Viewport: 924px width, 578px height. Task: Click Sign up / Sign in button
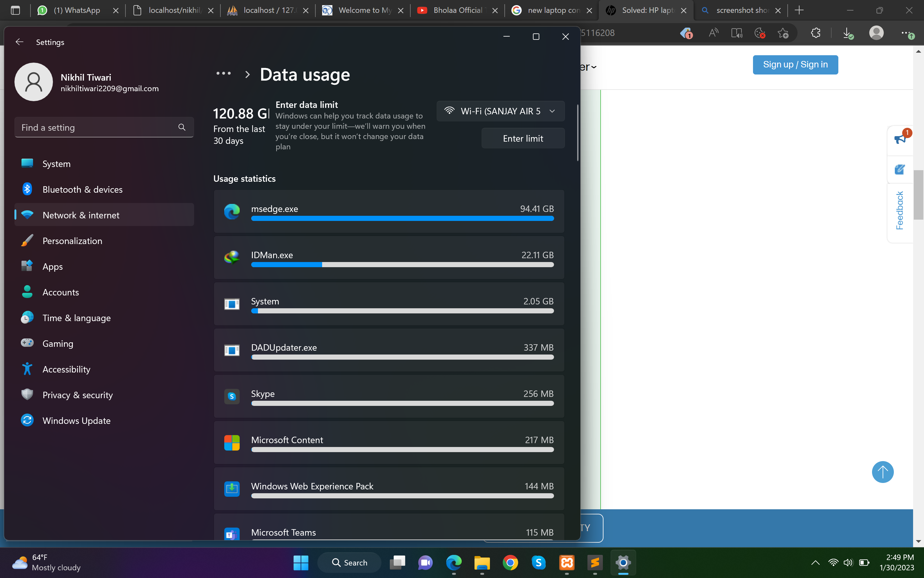click(795, 65)
